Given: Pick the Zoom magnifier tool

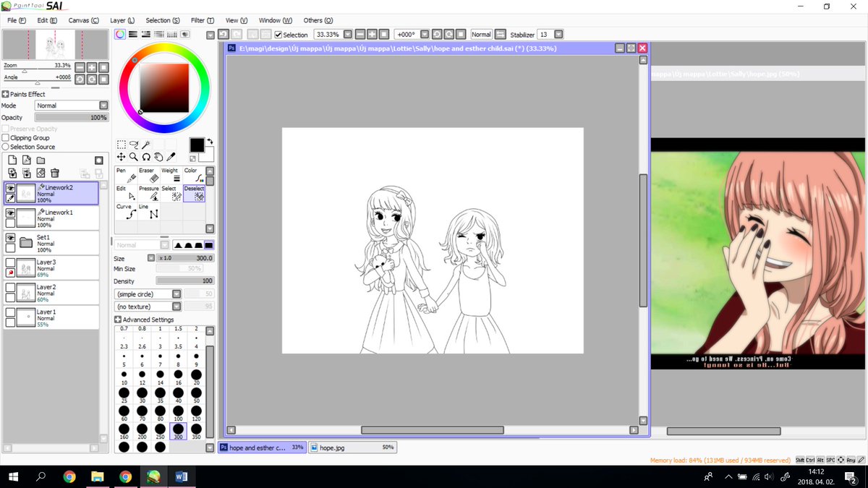Looking at the screenshot, I should point(133,156).
